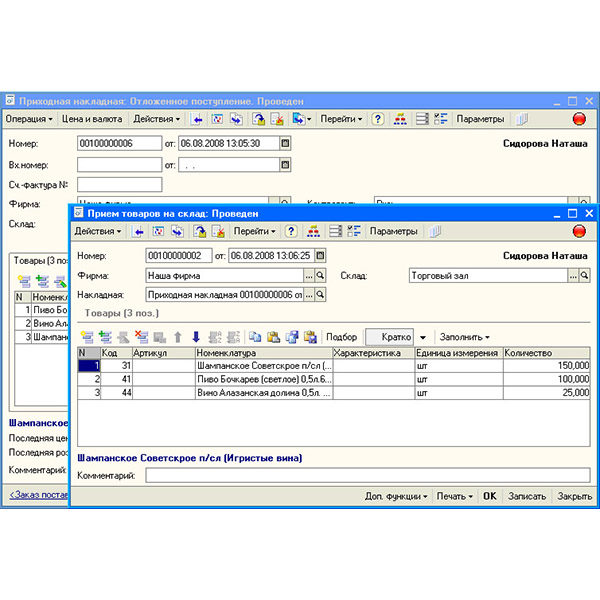Click Сч.-фактура № field in back window
The height and width of the screenshot is (600, 600).
point(119,184)
